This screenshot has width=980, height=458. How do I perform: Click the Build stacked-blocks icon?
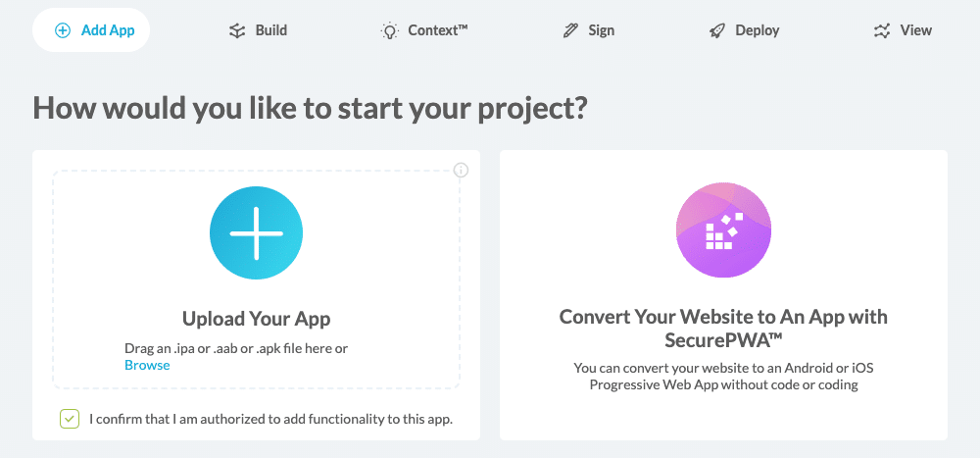coord(236,30)
